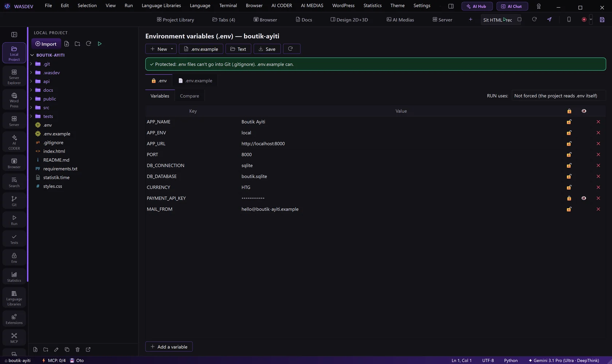Click the red record icon in toolbar
This screenshot has width=612, height=364.
(584, 20)
